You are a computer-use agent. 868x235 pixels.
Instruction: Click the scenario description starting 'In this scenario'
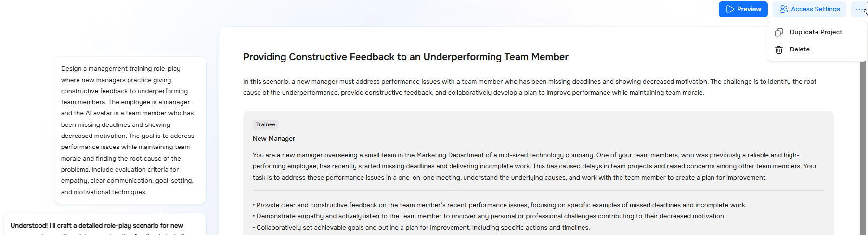click(530, 87)
